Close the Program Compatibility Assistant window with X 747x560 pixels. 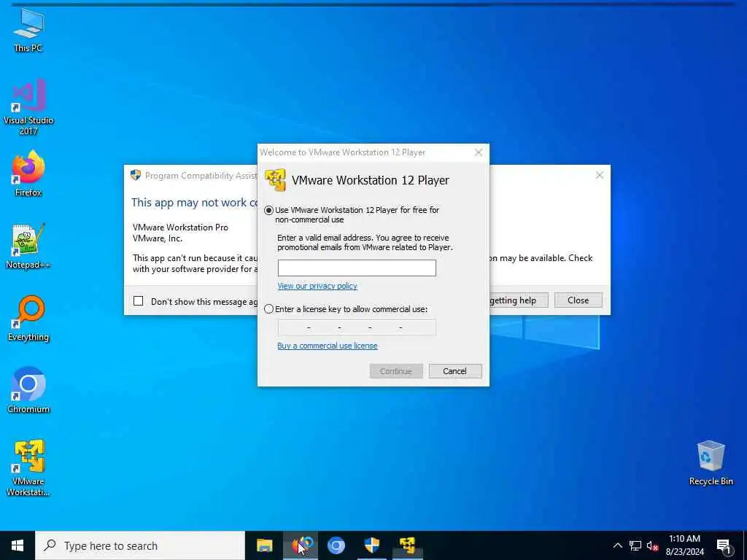(x=600, y=175)
